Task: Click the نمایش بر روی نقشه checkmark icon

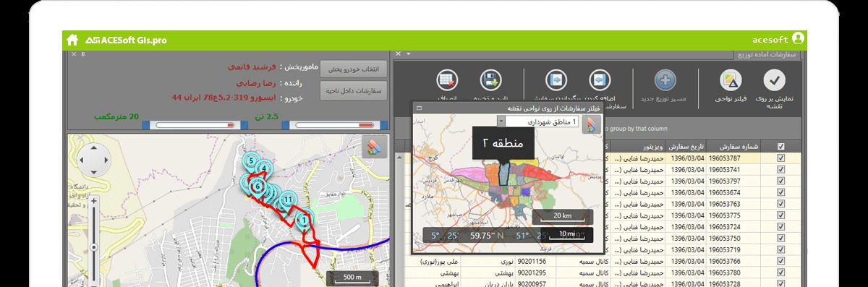Action: click(x=774, y=80)
